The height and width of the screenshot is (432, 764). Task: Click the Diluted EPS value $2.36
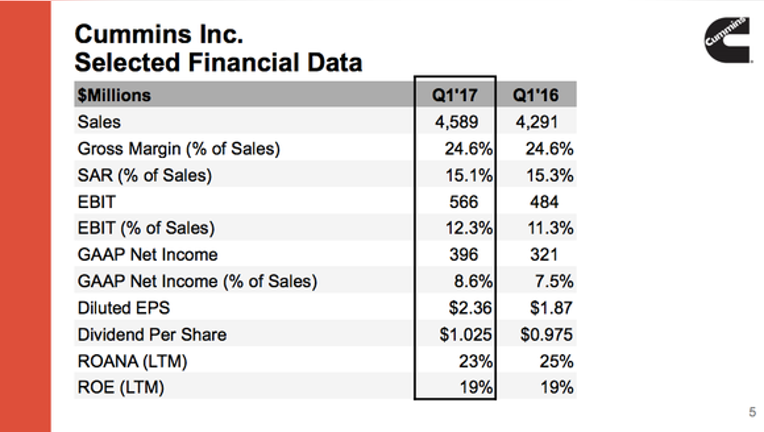(x=470, y=308)
